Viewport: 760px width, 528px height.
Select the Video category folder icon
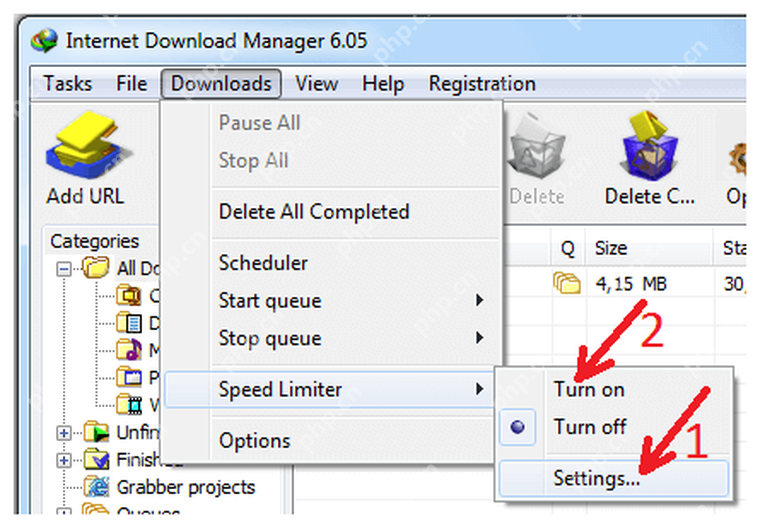(x=129, y=404)
